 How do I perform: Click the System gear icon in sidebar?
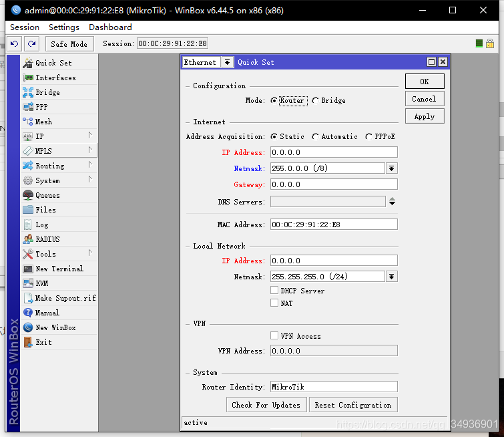tap(28, 180)
